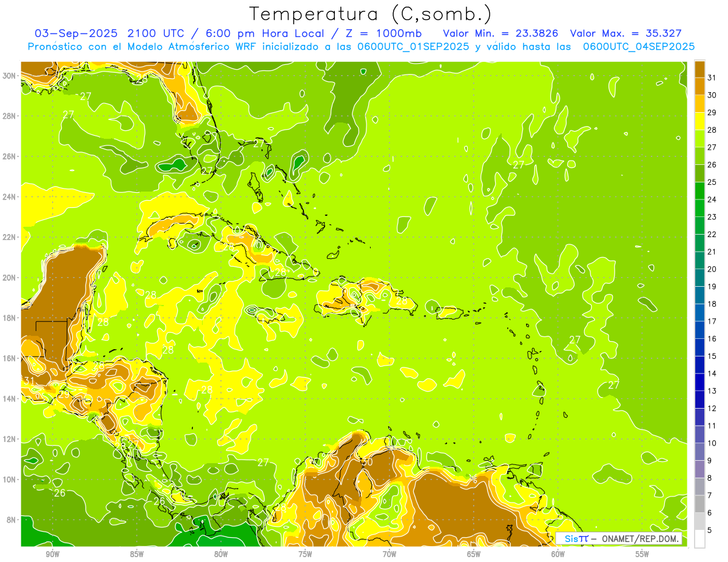
Task: Click the '90W' longitude axis label
Action: (x=52, y=554)
